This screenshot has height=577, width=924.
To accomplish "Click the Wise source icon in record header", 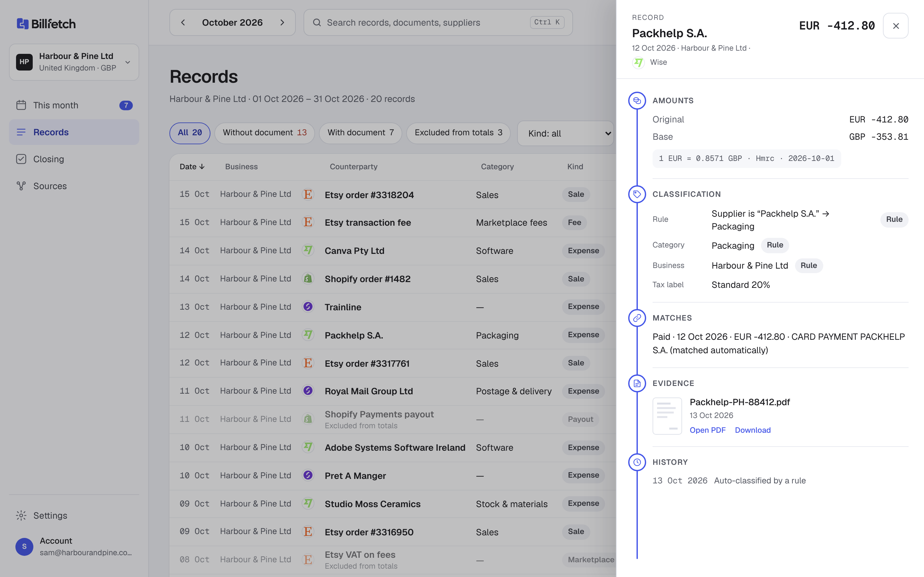I will click(x=638, y=62).
